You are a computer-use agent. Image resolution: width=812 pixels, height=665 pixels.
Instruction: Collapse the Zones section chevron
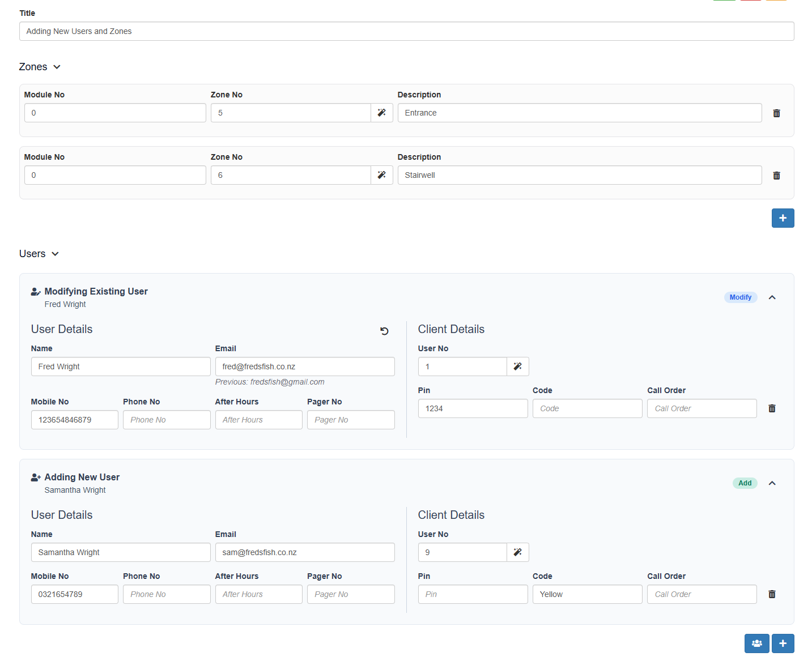tap(57, 67)
